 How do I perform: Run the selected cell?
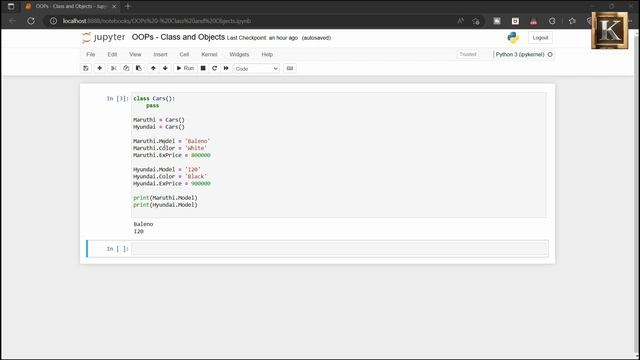pyautogui.click(x=185, y=68)
